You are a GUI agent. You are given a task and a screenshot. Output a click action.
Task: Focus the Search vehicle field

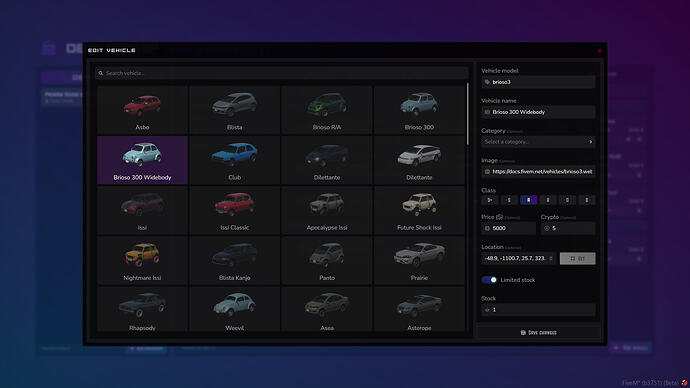pos(282,73)
